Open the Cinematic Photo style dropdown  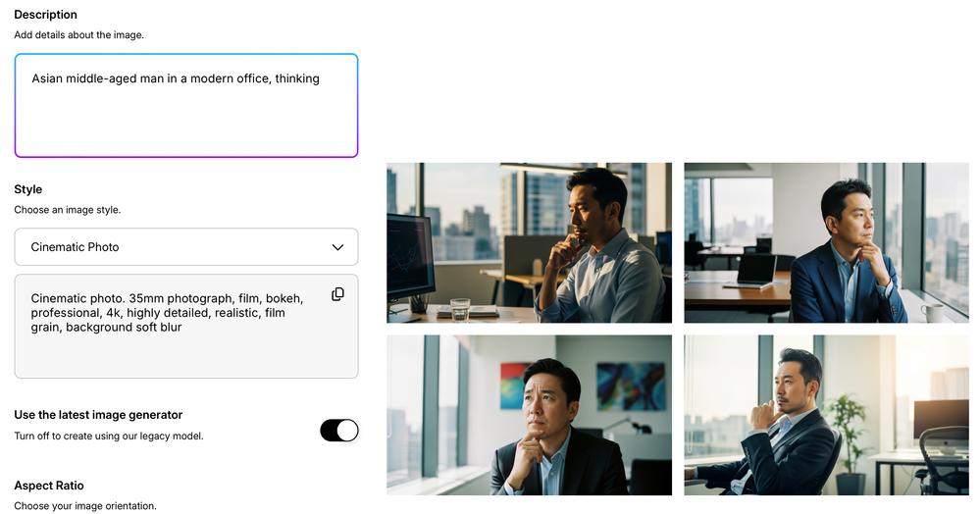click(x=186, y=247)
